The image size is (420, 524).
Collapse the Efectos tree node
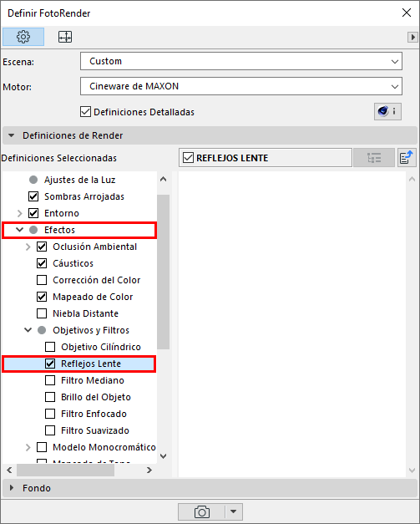tap(20, 230)
